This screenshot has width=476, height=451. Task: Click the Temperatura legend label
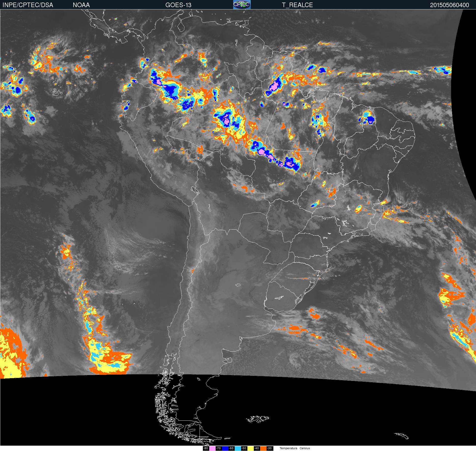[288, 448]
